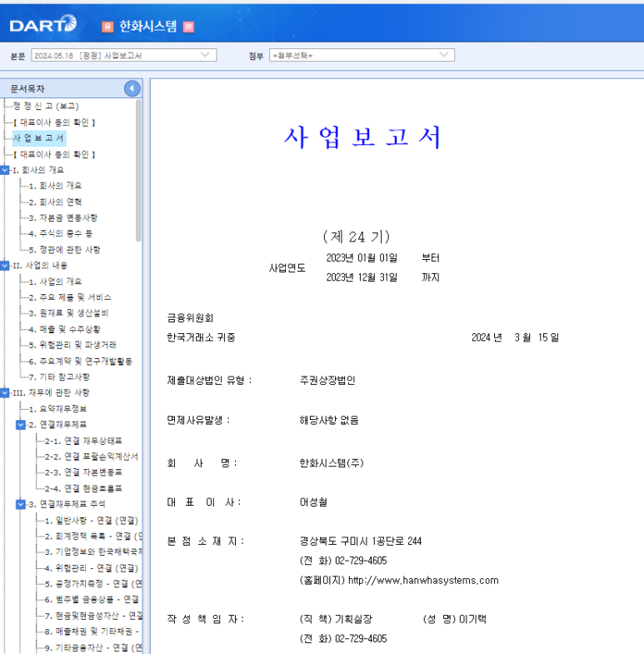Screen dimensions: 644x654
Task: Go to 2. 회계정책 목록 note
Action: pyautogui.click(x=93, y=536)
